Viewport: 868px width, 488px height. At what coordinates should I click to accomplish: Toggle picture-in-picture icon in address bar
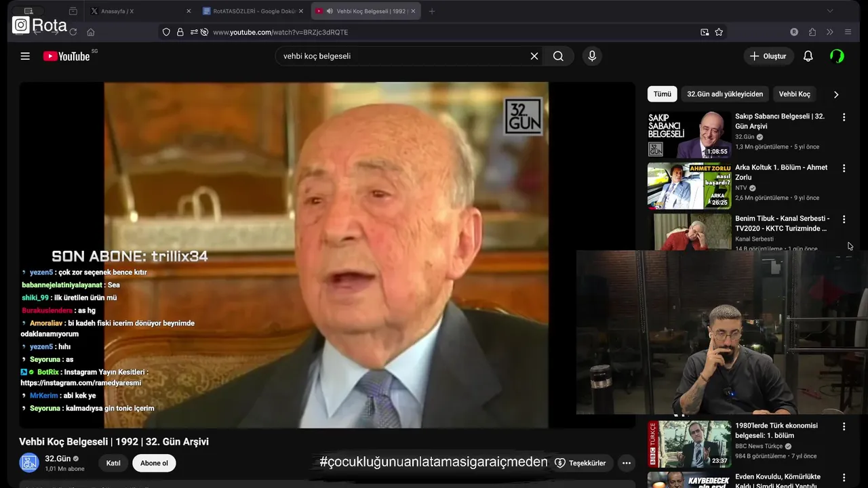click(x=705, y=32)
